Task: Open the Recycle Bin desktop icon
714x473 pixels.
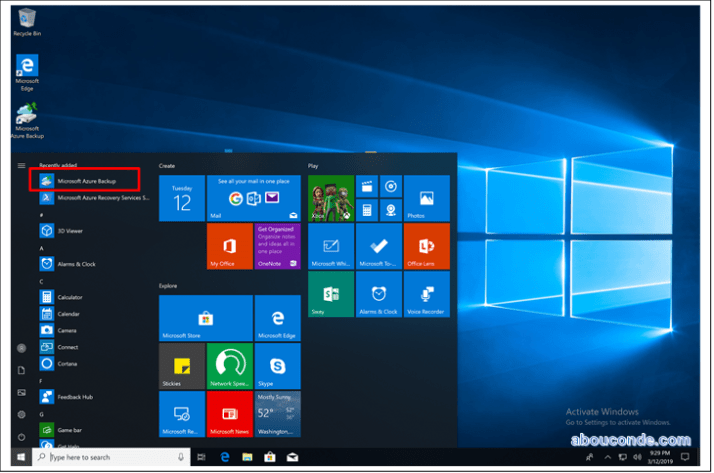Action: pyautogui.click(x=27, y=20)
